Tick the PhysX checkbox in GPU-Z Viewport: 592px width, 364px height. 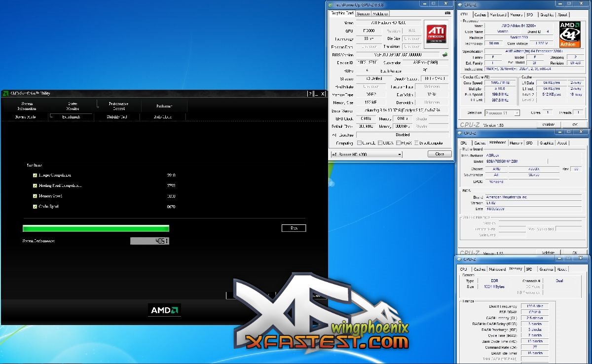point(398,143)
